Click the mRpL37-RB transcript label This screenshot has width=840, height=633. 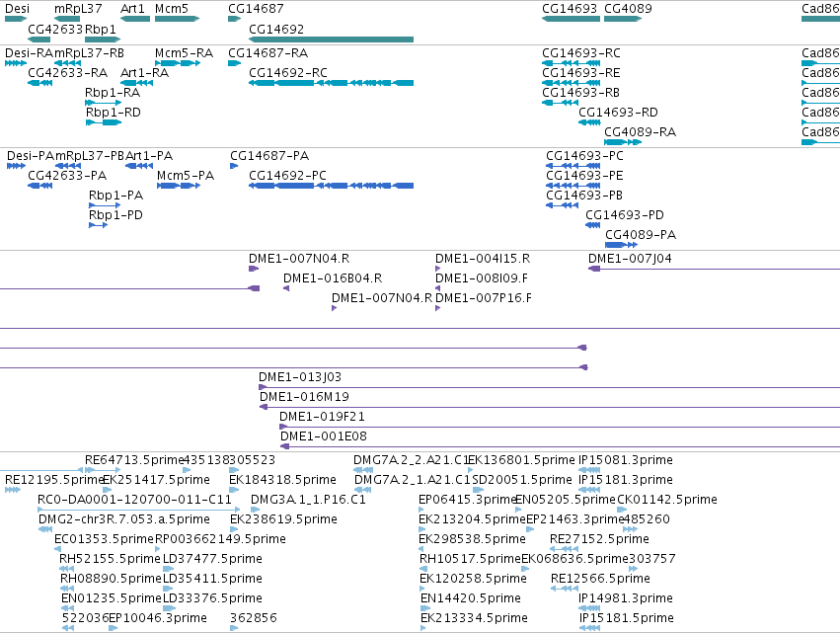pyautogui.click(x=89, y=53)
